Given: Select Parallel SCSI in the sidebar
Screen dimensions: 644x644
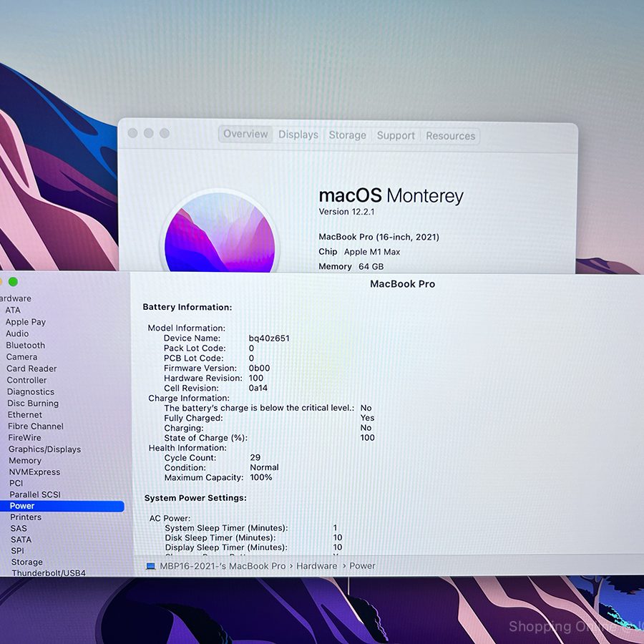Looking at the screenshot, I should click(x=35, y=494).
